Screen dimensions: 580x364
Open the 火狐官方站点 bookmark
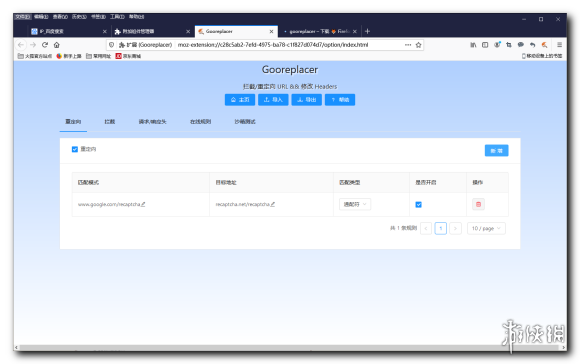coord(35,56)
